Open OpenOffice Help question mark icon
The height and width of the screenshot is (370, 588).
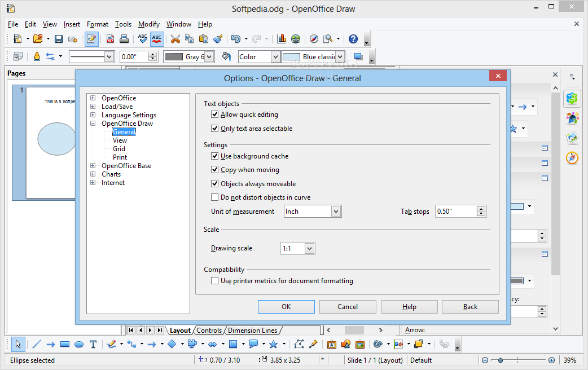pos(353,39)
